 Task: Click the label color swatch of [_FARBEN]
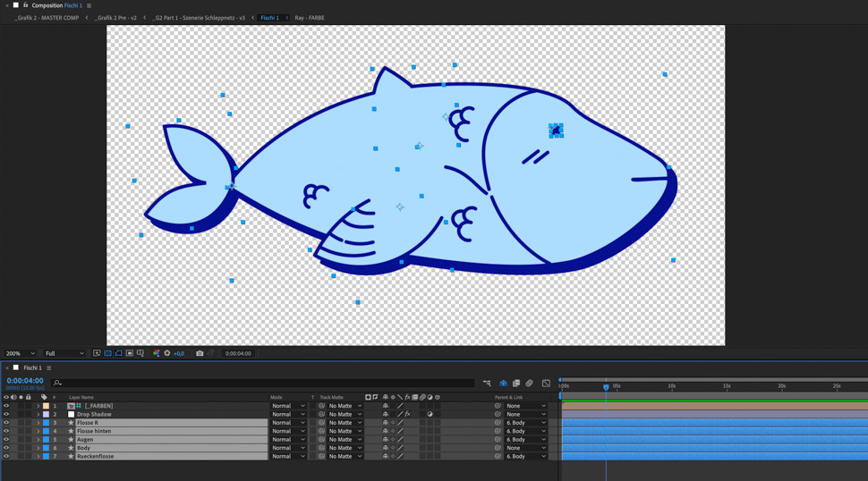tap(46, 406)
